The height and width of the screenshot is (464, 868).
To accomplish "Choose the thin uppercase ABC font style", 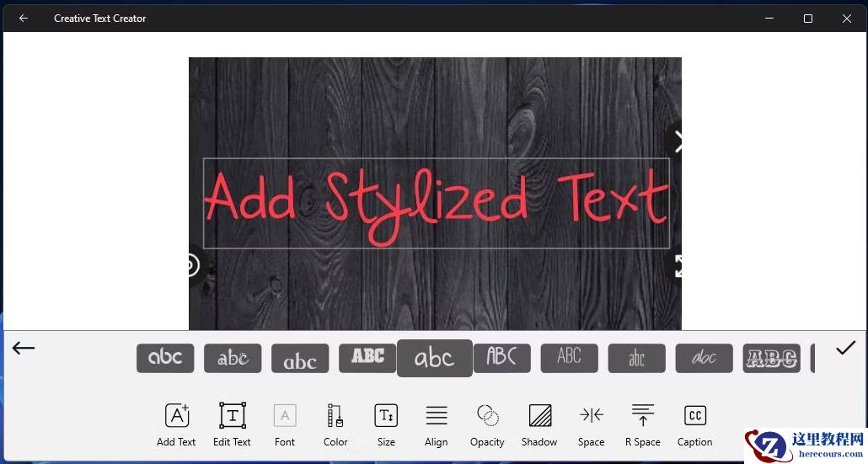I will (570, 358).
